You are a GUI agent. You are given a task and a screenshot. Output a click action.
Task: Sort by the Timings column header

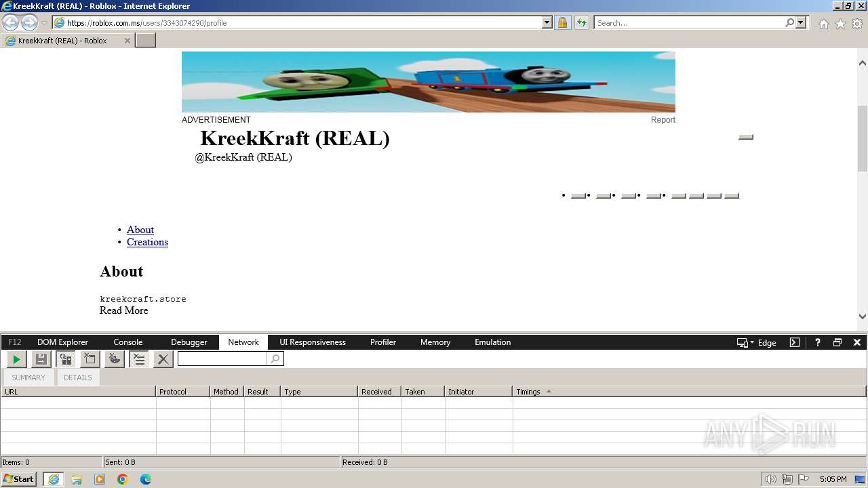pos(690,392)
